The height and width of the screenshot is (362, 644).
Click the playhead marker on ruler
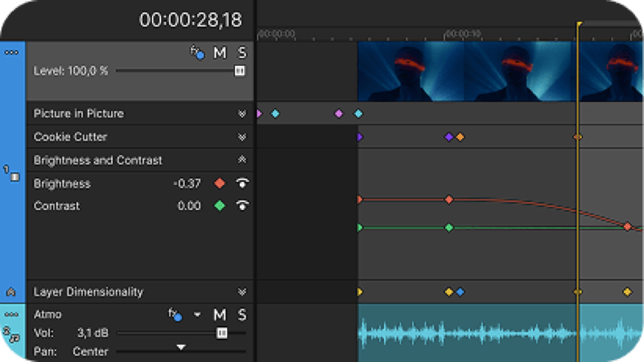579,24
